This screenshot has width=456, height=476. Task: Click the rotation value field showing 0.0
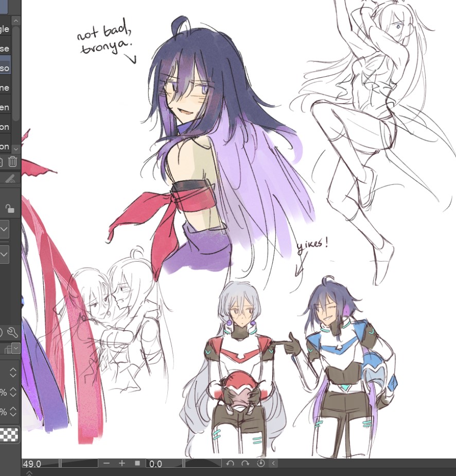(x=164, y=464)
